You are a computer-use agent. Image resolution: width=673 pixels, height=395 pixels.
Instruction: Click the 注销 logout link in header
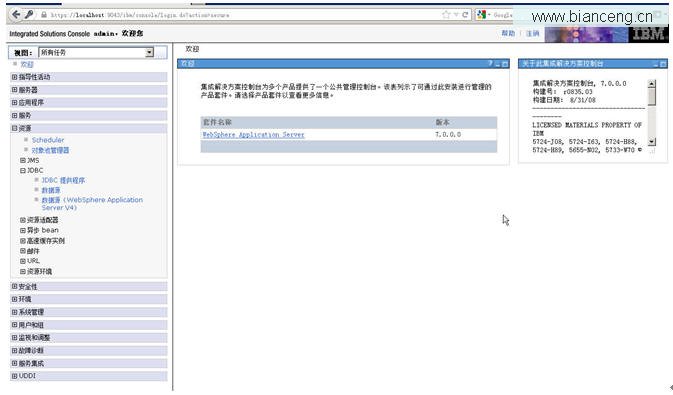533,33
